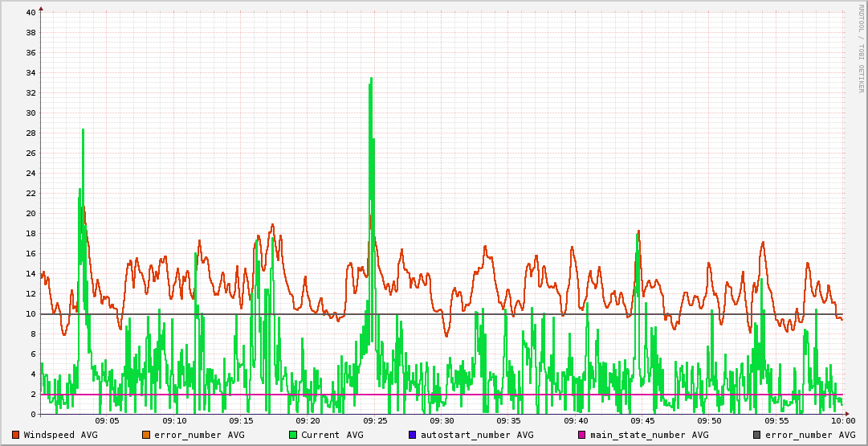Click the y-axis value 40
This screenshot has width=868, height=446.
coord(31,13)
